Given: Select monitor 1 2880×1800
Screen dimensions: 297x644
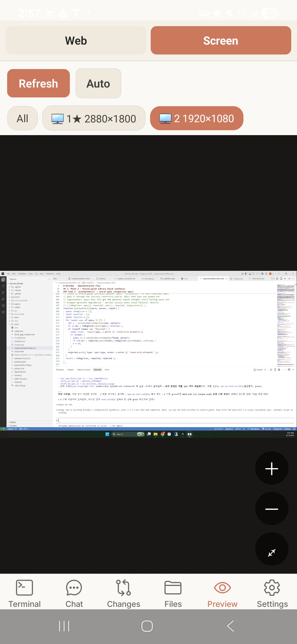Looking at the screenshot, I should (94, 118).
